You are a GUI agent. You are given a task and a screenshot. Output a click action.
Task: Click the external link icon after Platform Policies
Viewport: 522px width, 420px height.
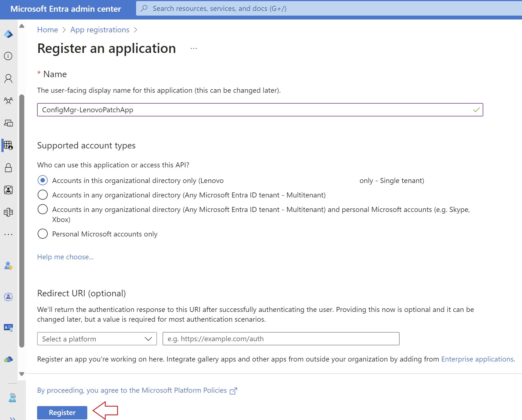[233, 391]
